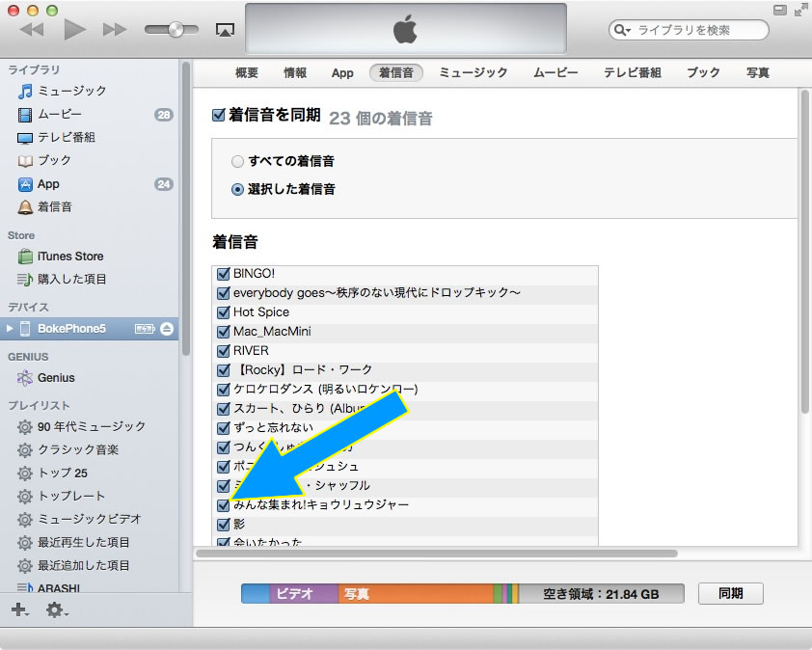Switch to the App tab
Viewport: 812px width, 650px height.
point(342,73)
